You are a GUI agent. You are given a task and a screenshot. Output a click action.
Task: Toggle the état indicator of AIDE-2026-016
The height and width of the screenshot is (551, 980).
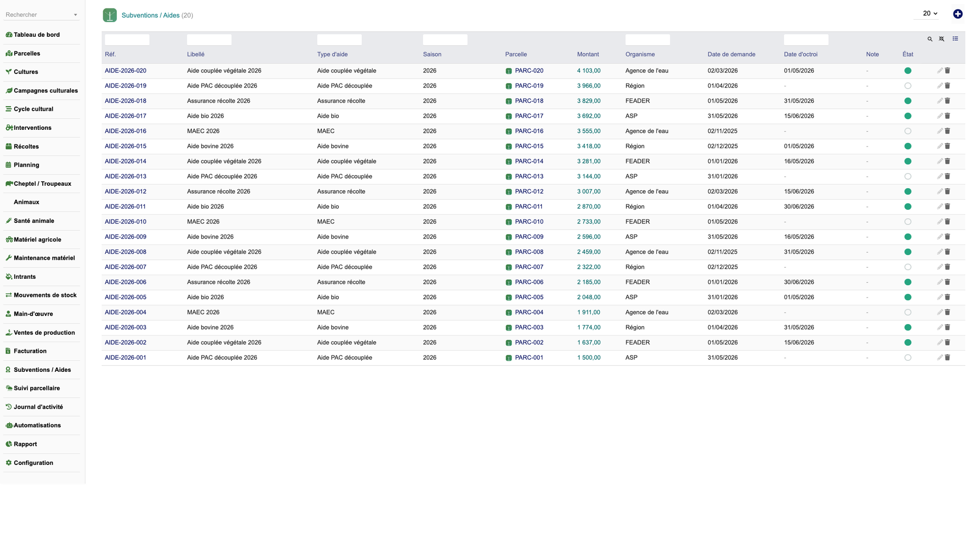(x=907, y=131)
